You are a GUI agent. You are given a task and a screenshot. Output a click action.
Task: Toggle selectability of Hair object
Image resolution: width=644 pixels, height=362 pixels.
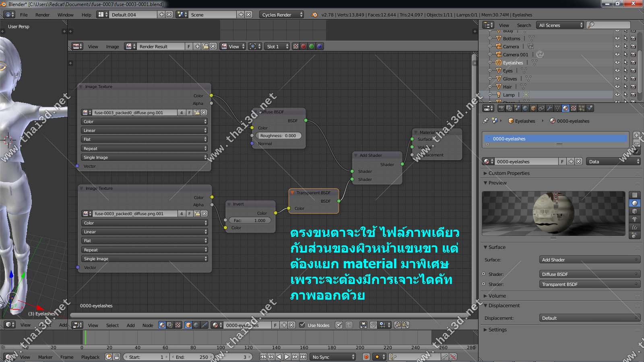point(625,86)
